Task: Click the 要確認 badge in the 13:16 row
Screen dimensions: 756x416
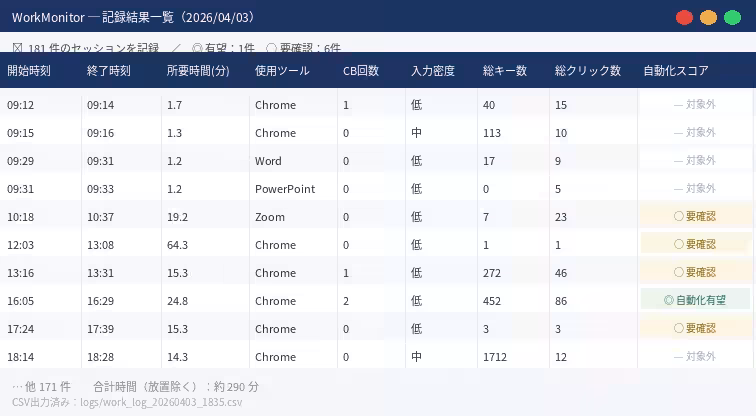Action: 695,272
